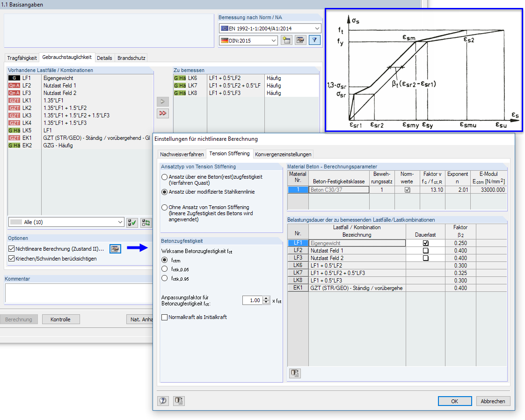Click the GZT badge of LK1

coord(15,101)
